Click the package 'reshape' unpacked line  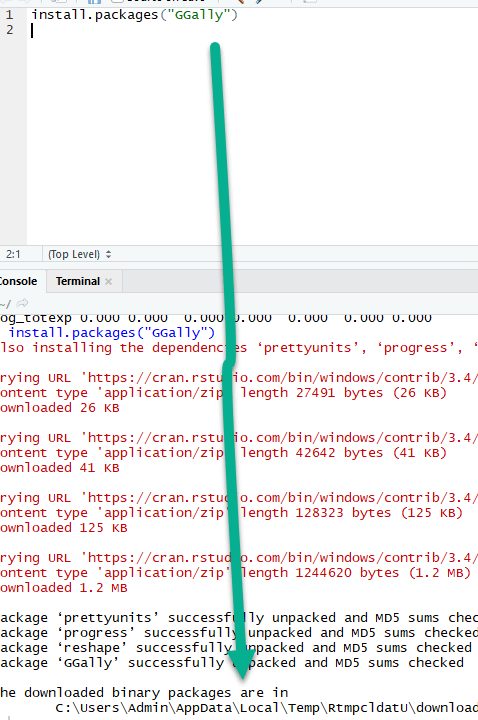click(236, 647)
